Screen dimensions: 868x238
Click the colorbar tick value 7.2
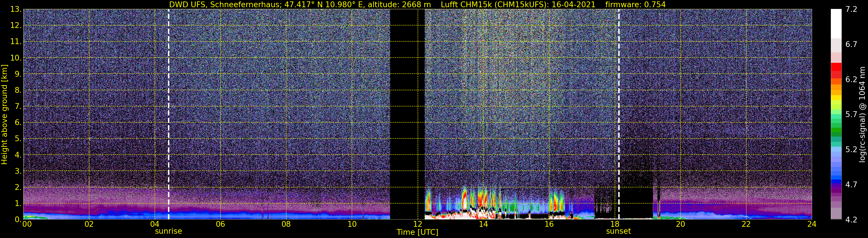[852, 10]
